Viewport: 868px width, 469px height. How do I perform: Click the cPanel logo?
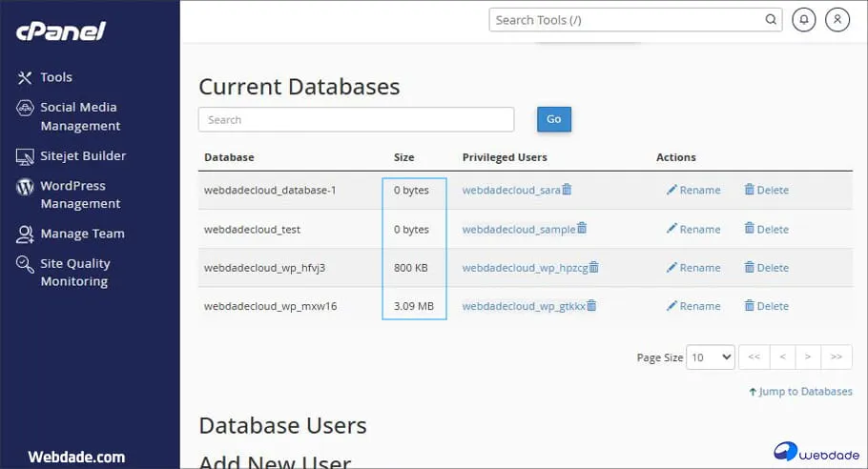click(x=61, y=31)
